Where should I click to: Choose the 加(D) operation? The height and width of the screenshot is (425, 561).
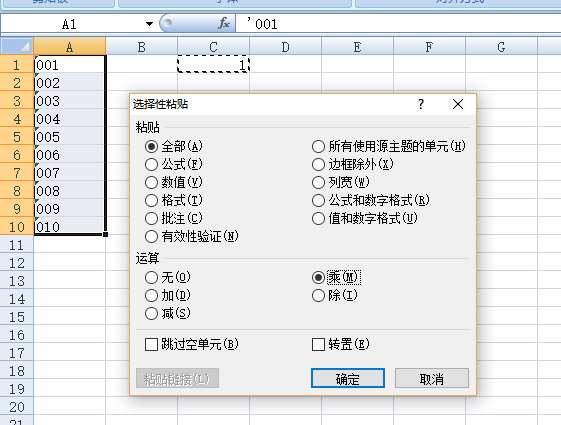click(168, 295)
